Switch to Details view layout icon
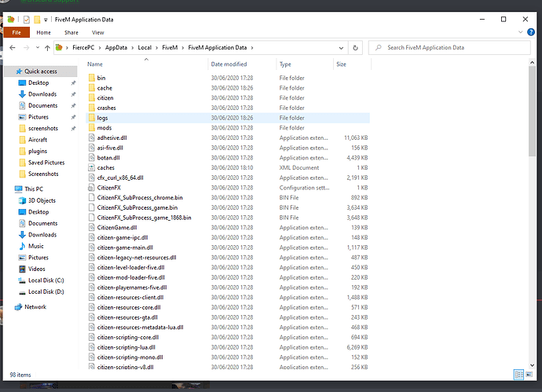 click(519, 375)
